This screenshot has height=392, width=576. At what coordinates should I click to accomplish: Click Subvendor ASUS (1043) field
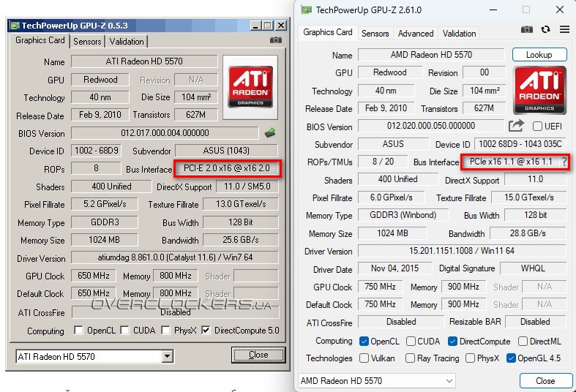[226, 151]
